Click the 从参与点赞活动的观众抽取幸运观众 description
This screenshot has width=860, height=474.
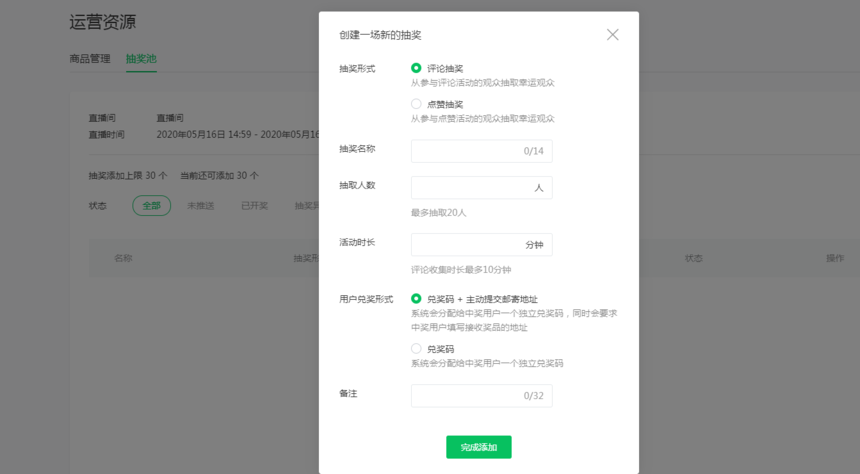(x=483, y=118)
